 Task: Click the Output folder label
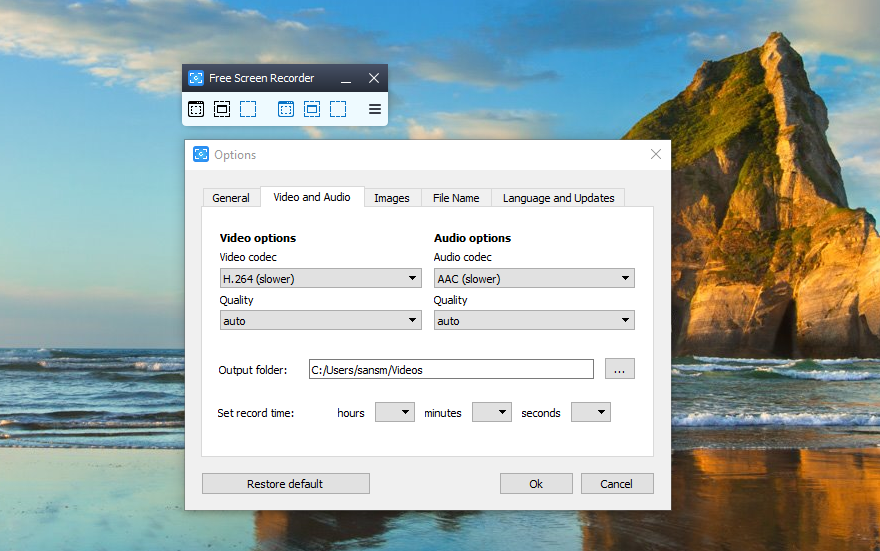pos(253,370)
